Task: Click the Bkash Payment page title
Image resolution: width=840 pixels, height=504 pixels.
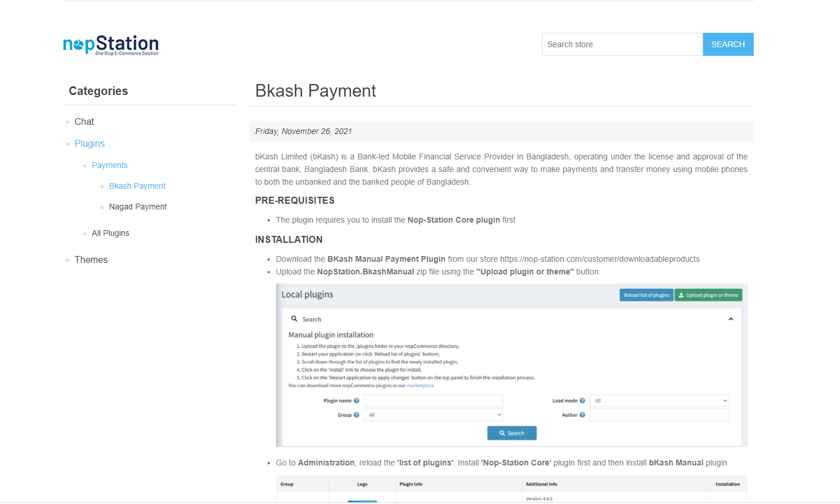Action: click(315, 91)
